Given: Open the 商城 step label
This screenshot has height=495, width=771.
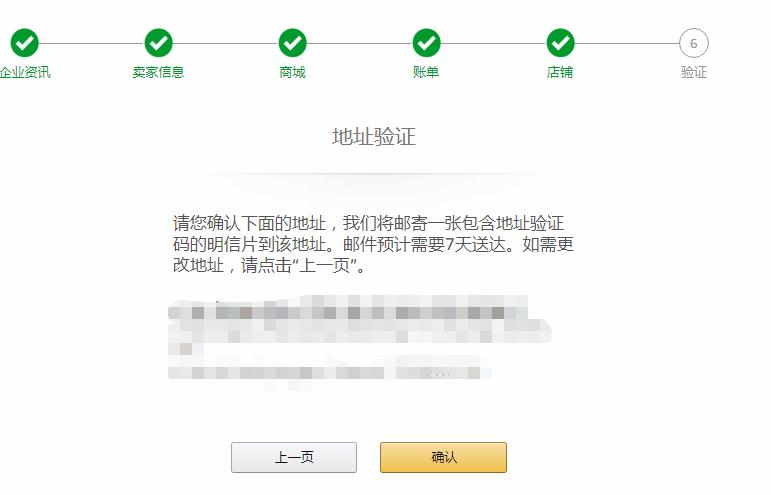Looking at the screenshot, I should pos(293,72).
